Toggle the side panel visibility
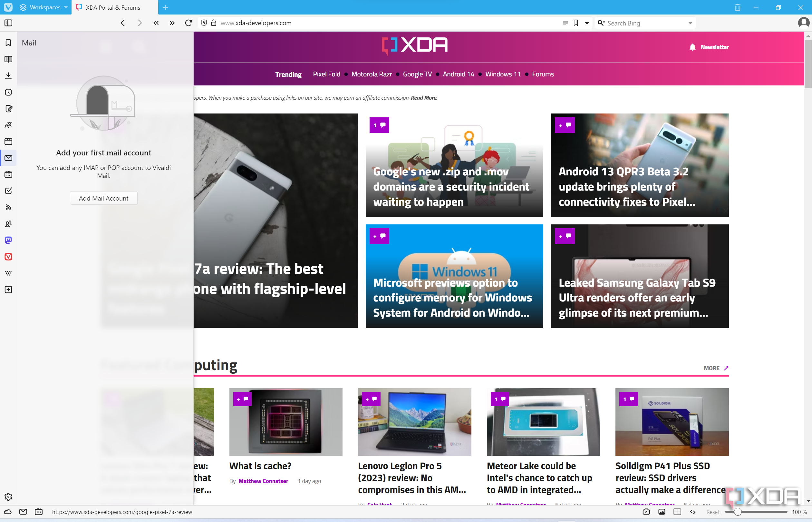This screenshot has width=812, height=522. click(x=8, y=23)
